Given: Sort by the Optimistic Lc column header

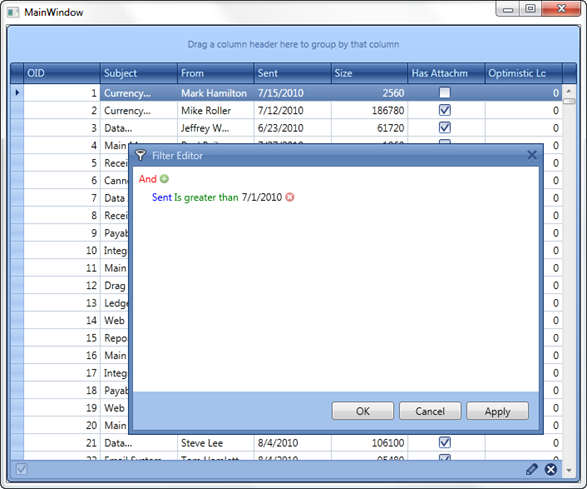Looking at the screenshot, I should pyautogui.click(x=524, y=73).
